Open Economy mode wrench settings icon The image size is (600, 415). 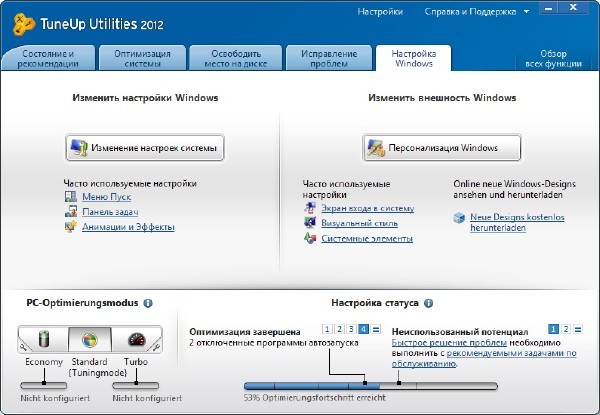pyautogui.click(x=23, y=348)
